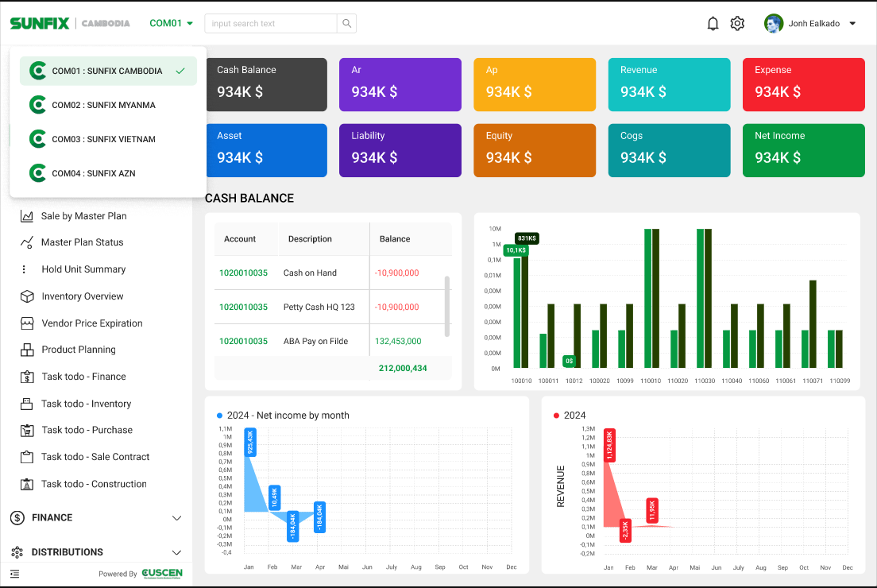The image size is (877, 588).
Task: Click the Finance dollar circle icon
Action: click(x=17, y=517)
